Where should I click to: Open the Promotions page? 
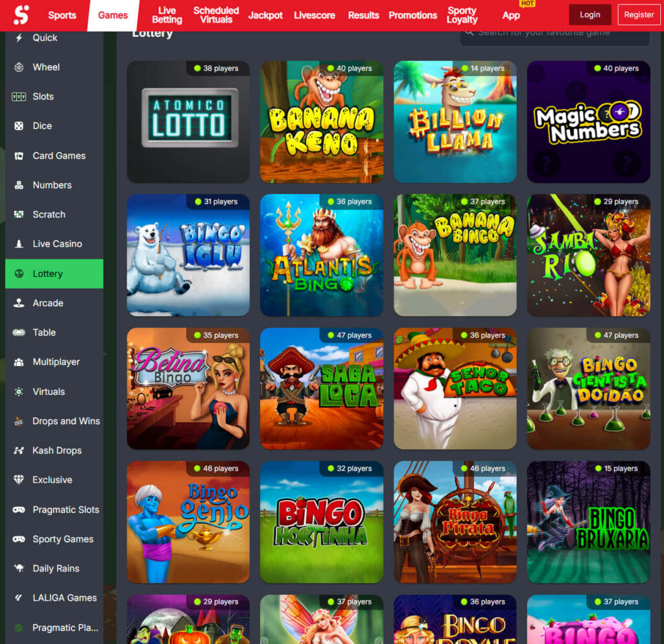pos(413,16)
